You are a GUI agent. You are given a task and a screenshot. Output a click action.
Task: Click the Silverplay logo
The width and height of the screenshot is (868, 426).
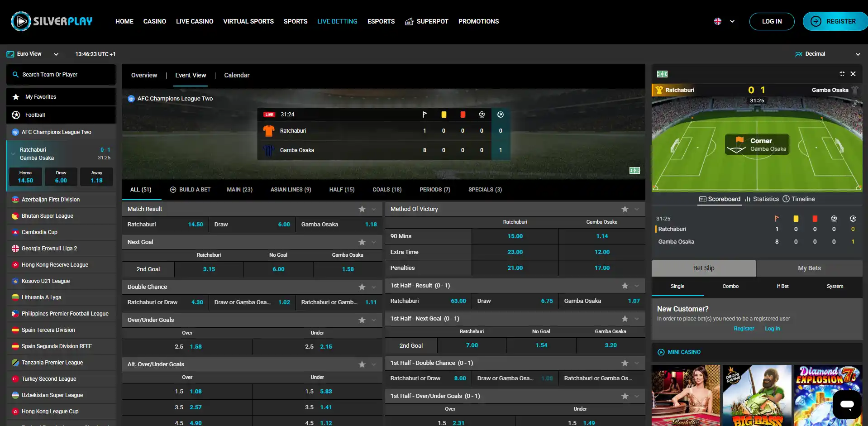click(x=52, y=21)
